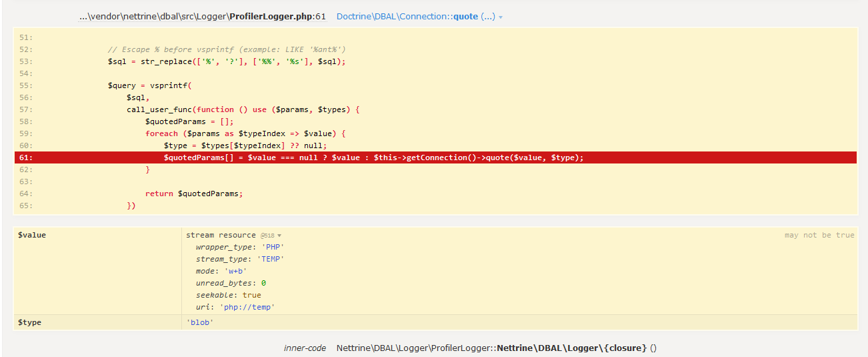Click the call_user_func line 57
Viewport: 868px width, 357px height.
(243, 109)
